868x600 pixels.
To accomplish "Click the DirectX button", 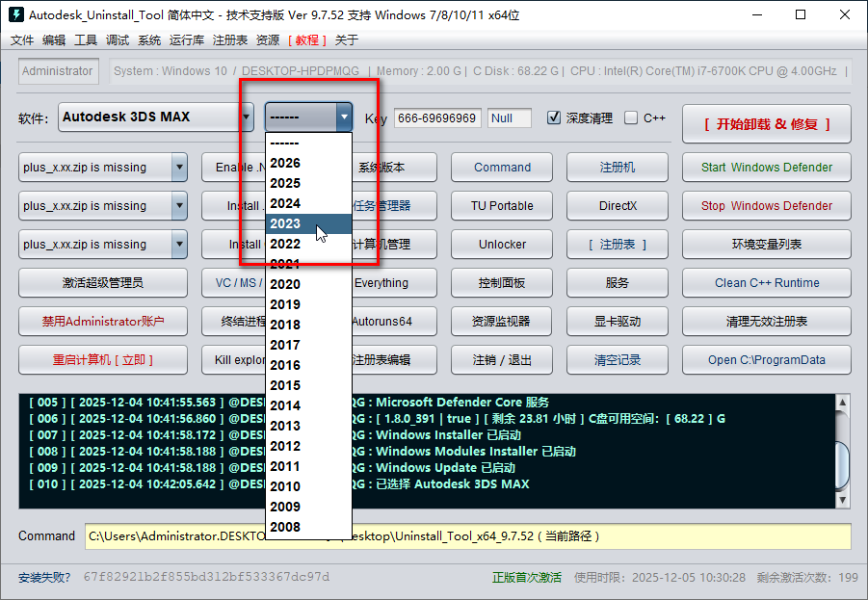I will pos(618,206).
